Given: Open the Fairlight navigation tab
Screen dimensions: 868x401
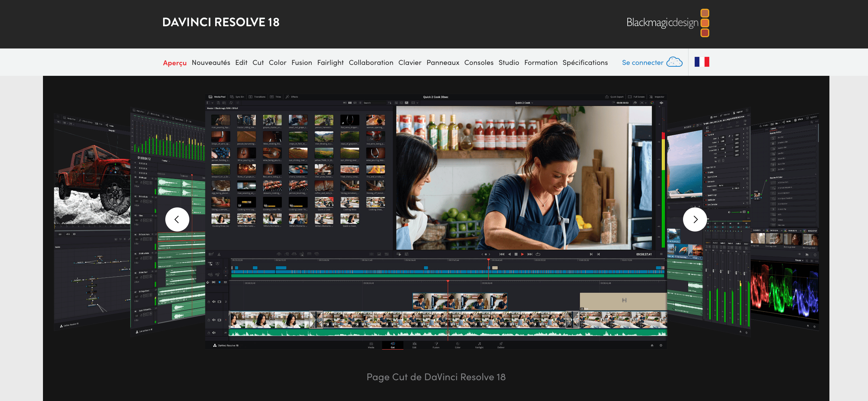Looking at the screenshot, I should coord(330,62).
